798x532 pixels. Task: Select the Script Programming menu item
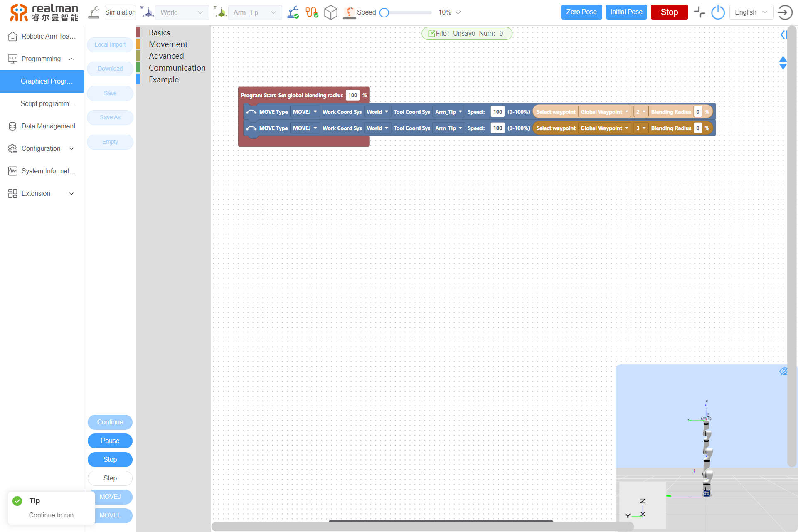[47, 103]
